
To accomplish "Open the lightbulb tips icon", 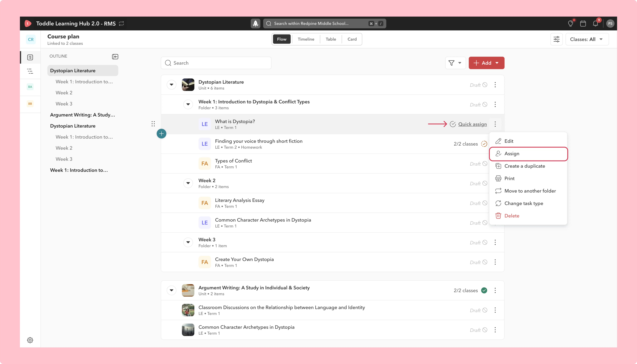I will (571, 24).
